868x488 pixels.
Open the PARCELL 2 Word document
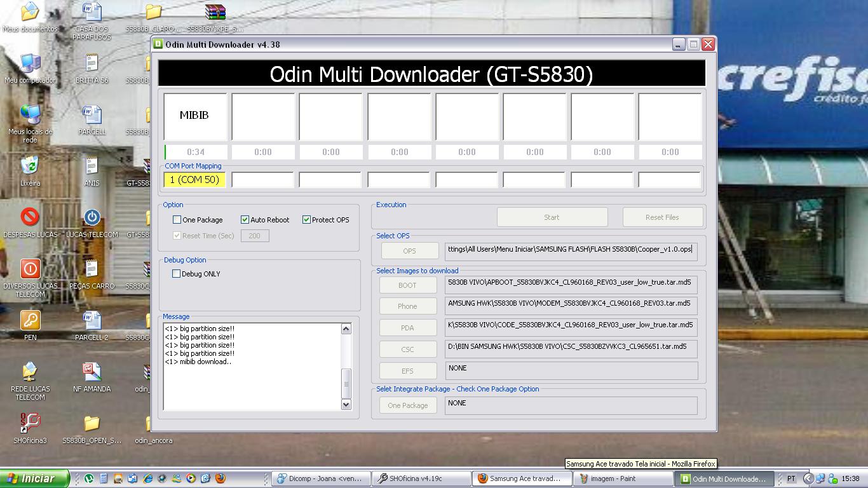pyautogui.click(x=92, y=325)
